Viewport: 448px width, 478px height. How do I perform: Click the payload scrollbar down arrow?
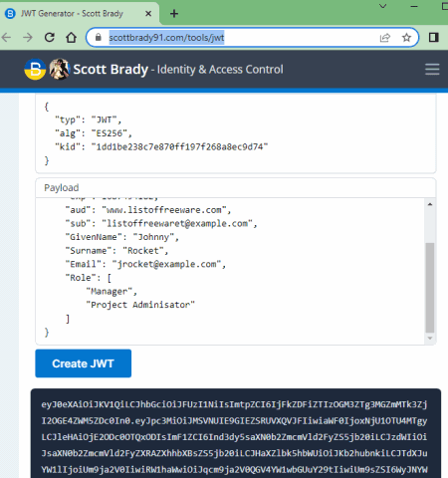430,339
